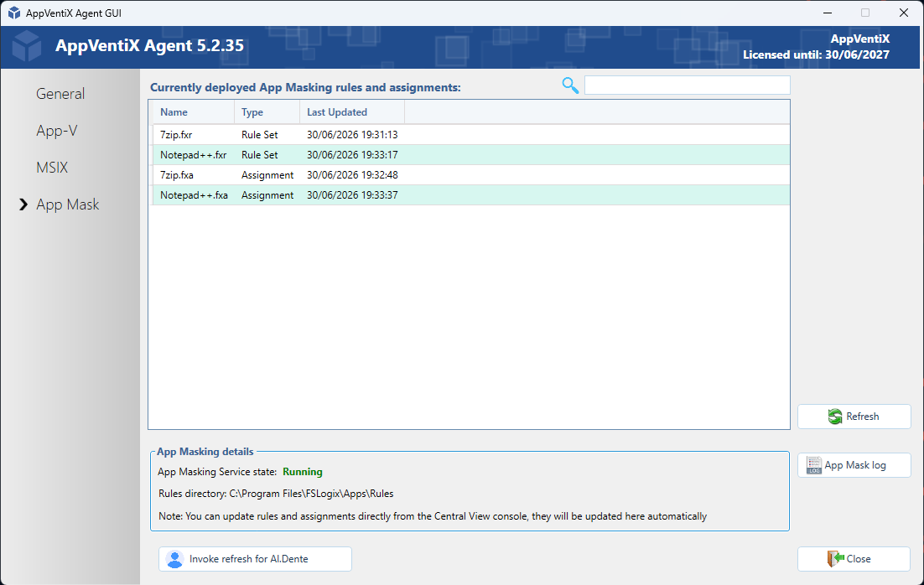Close the Agent GUI with Close button

pyautogui.click(x=854, y=559)
